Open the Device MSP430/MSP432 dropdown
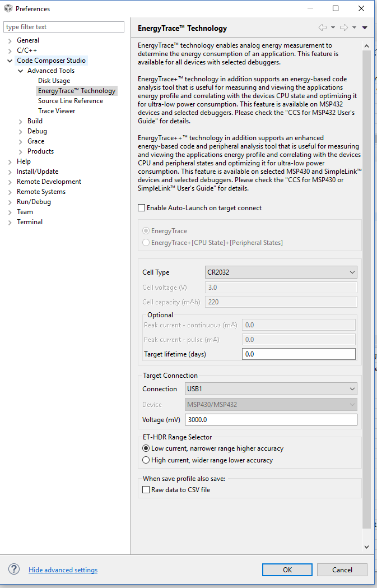This screenshot has height=588, width=377. point(271,405)
